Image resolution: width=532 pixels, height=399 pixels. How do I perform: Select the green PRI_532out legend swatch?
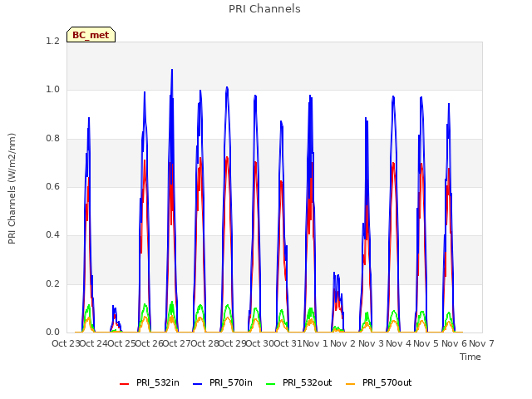[271, 383]
